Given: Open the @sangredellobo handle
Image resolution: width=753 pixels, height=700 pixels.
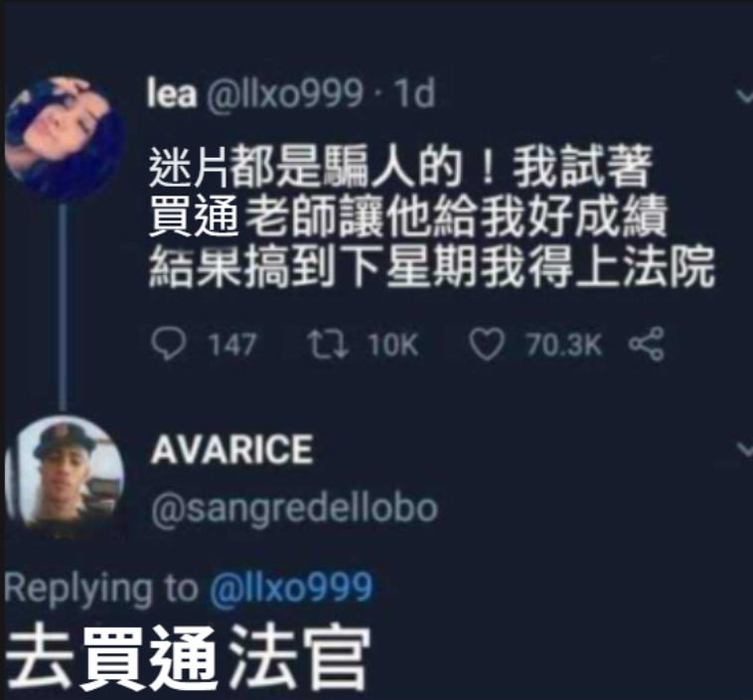Looking at the screenshot, I should click(294, 509).
